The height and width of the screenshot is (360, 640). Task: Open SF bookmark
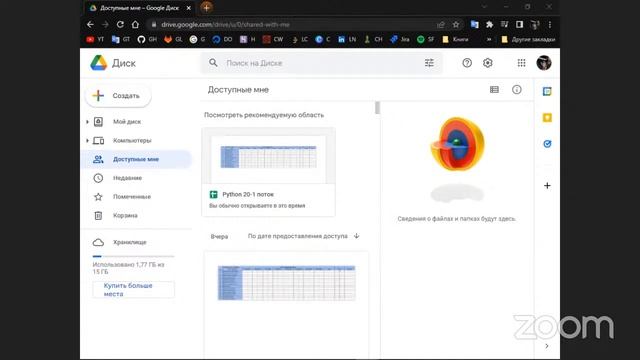pyautogui.click(x=425, y=39)
